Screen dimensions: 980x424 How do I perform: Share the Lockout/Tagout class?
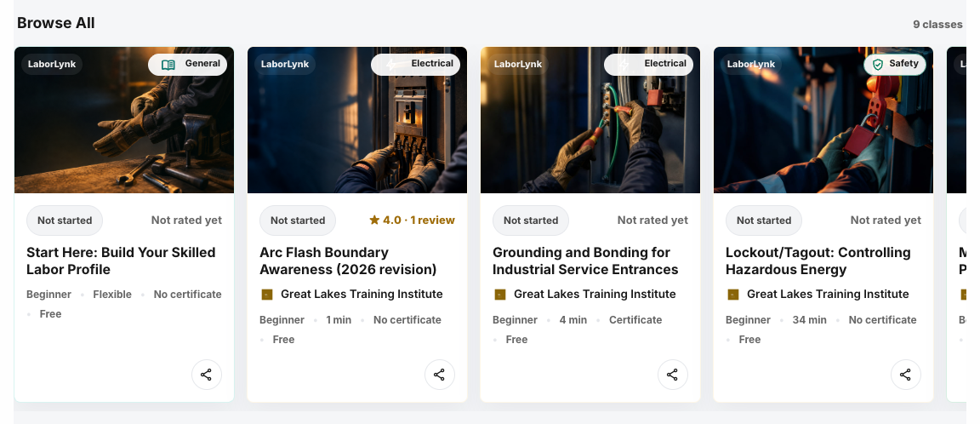(906, 375)
